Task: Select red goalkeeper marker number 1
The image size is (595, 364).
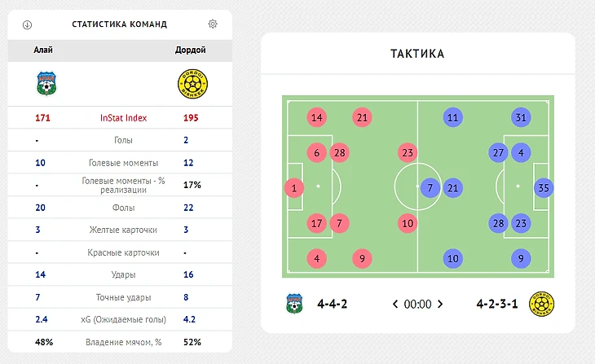Action: (294, 188)
